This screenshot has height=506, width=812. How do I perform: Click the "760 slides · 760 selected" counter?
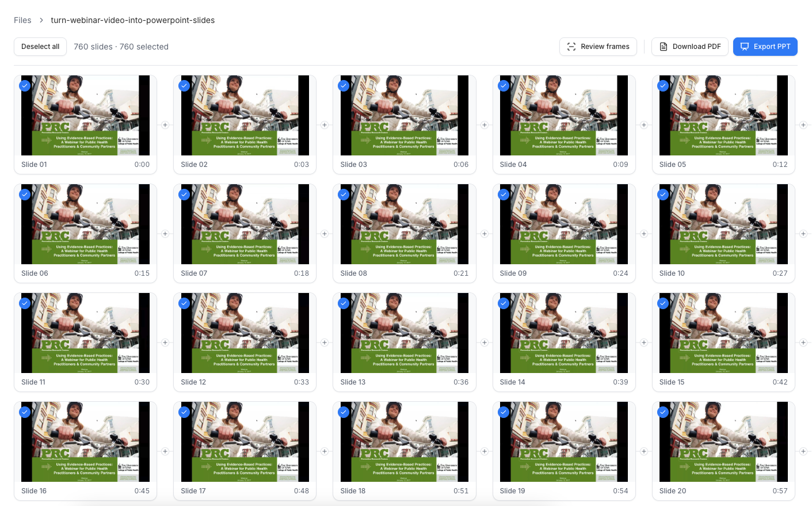pos(121,47)
